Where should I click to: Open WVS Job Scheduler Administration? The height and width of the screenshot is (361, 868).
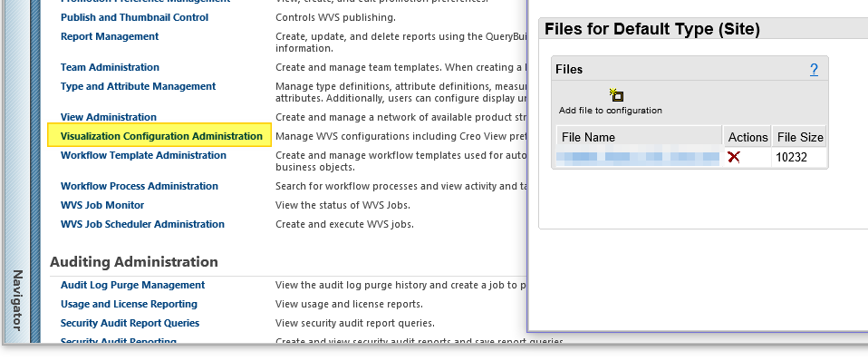click(x=142, y=224)
